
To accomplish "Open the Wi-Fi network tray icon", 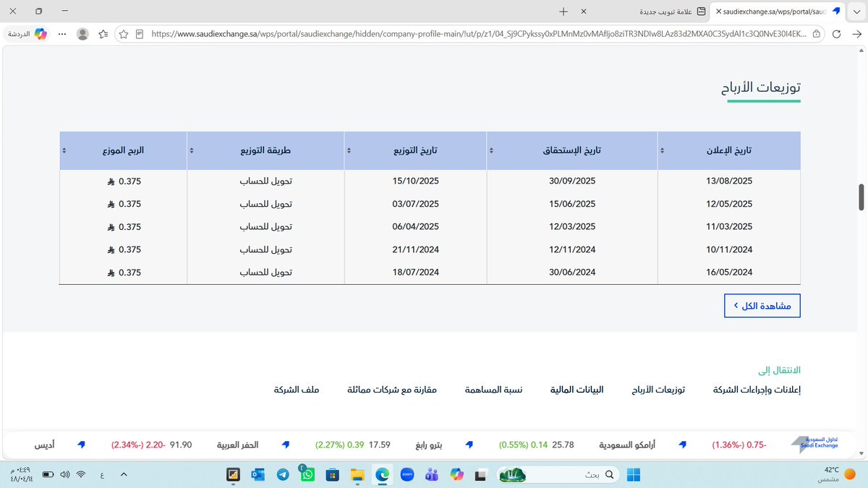I will click(x=81, y=474).
